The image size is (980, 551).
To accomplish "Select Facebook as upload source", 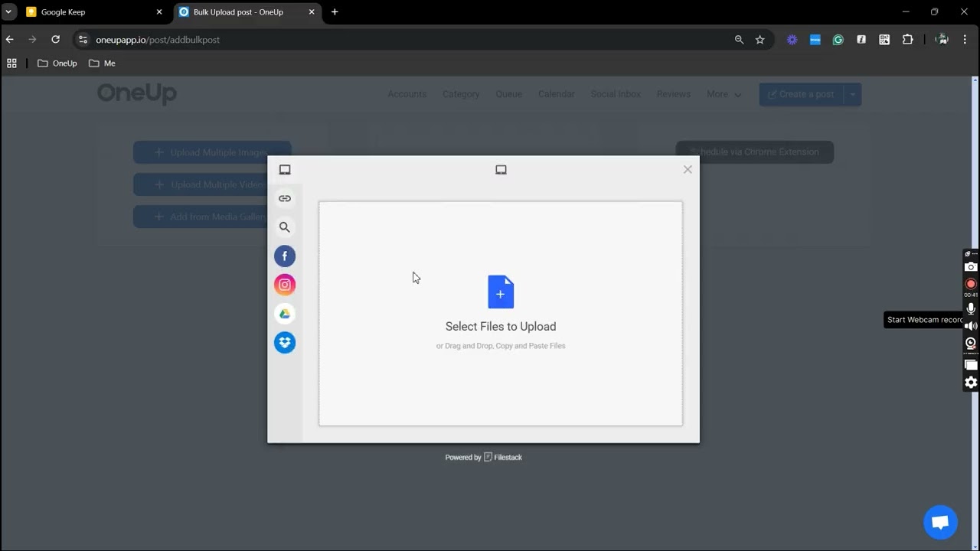I will tap(285, 256).
